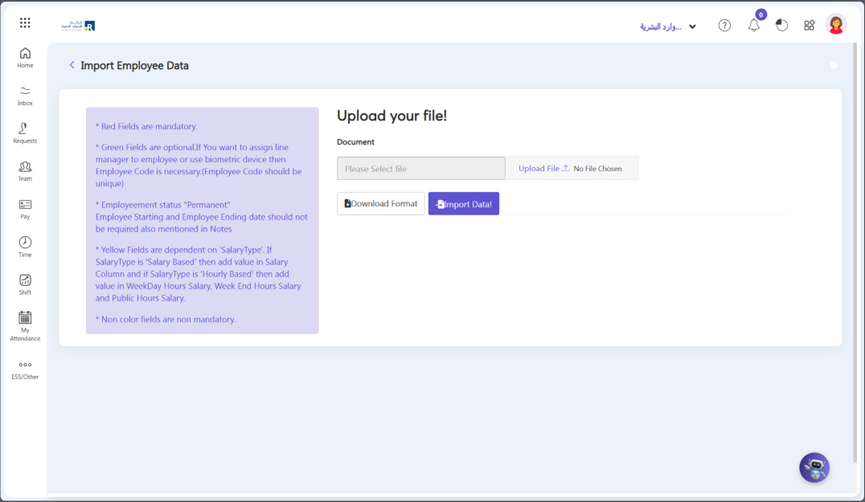
Task: Open the user profile avatar
Action: (x=836, y=25)
